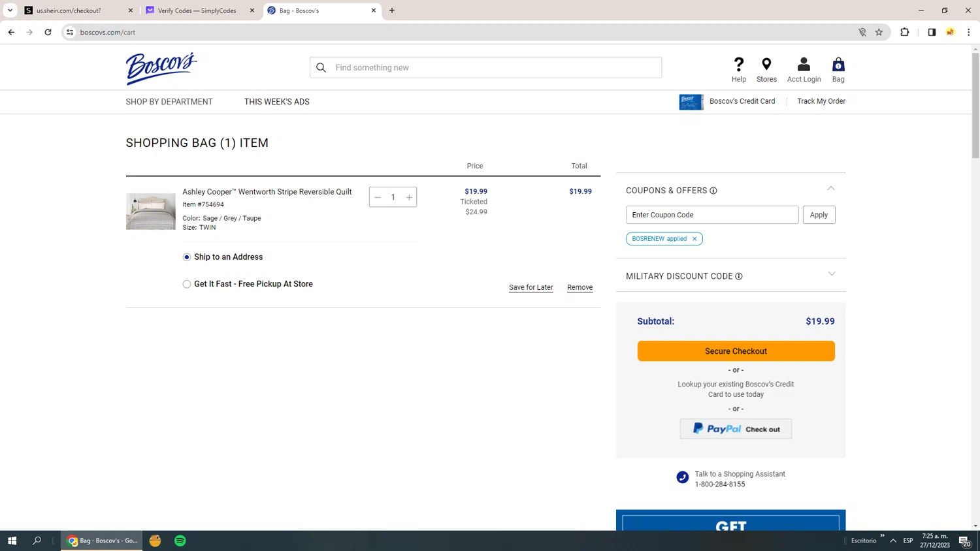Open Windows taskbar search
Viewport: 980px width, 551px height.
(37, 541)
